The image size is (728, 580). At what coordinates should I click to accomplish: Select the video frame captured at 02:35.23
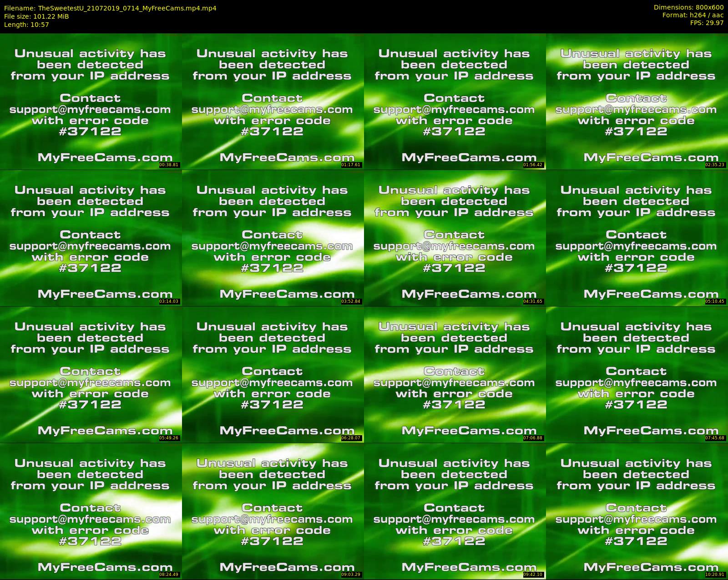pyautogui.click(x=637, y=101)
